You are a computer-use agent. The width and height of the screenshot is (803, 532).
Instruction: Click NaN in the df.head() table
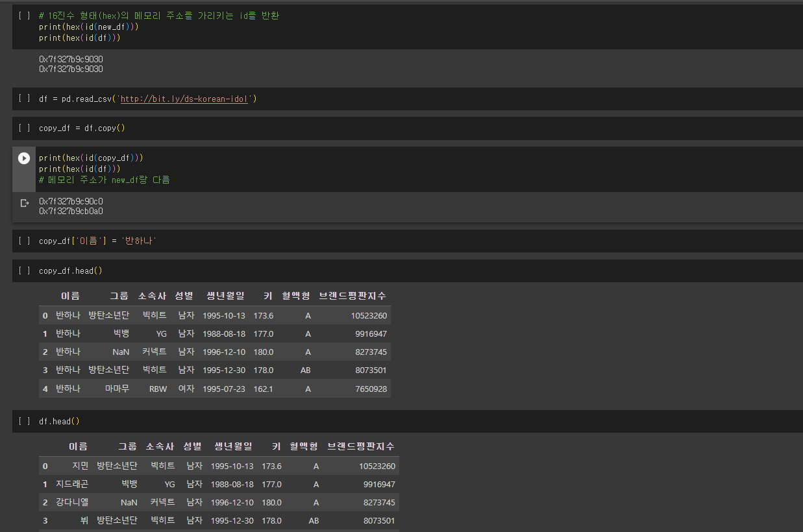click(129, 502)
